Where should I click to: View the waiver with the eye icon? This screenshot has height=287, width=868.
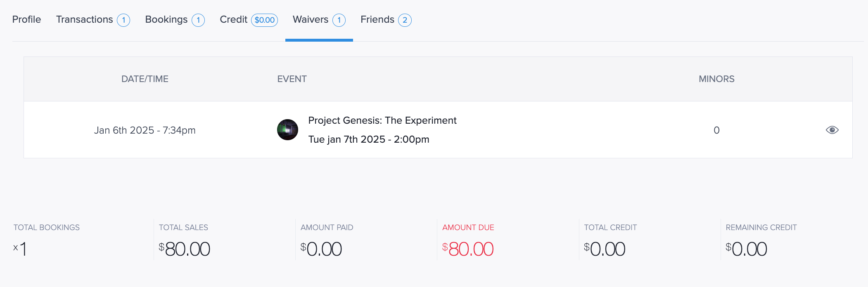click(832, 130)
